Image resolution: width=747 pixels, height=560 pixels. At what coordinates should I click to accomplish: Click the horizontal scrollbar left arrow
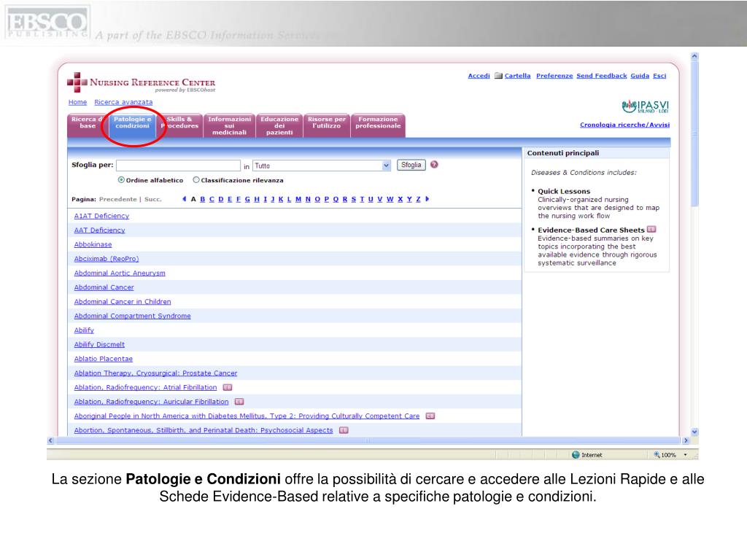(x=50, y=440)
